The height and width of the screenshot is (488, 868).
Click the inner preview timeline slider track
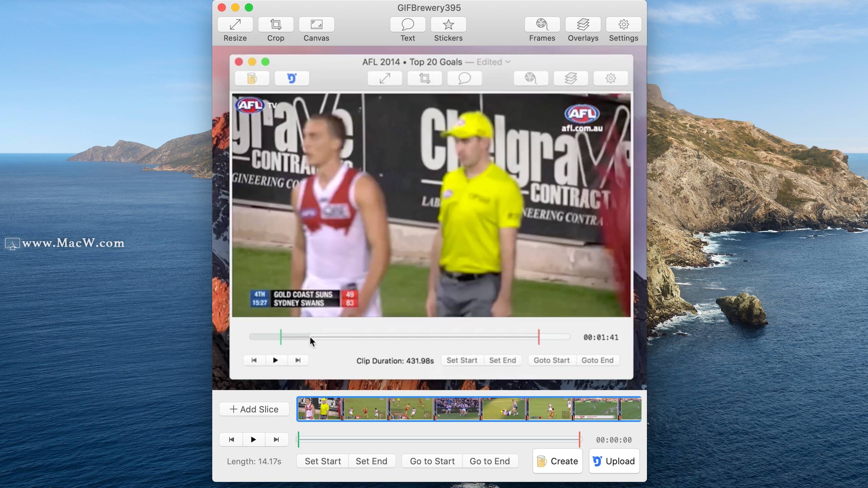pyautogui.click(x=410, y=337)
